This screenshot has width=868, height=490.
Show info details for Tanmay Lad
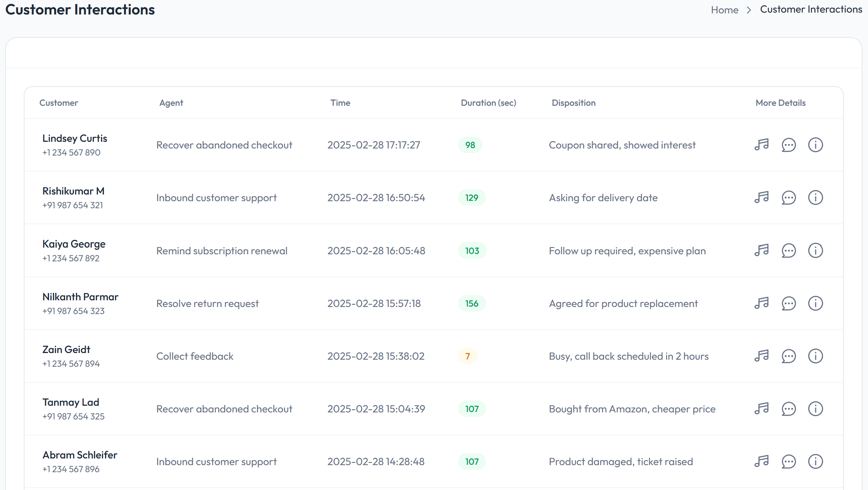tap(815, 409)
